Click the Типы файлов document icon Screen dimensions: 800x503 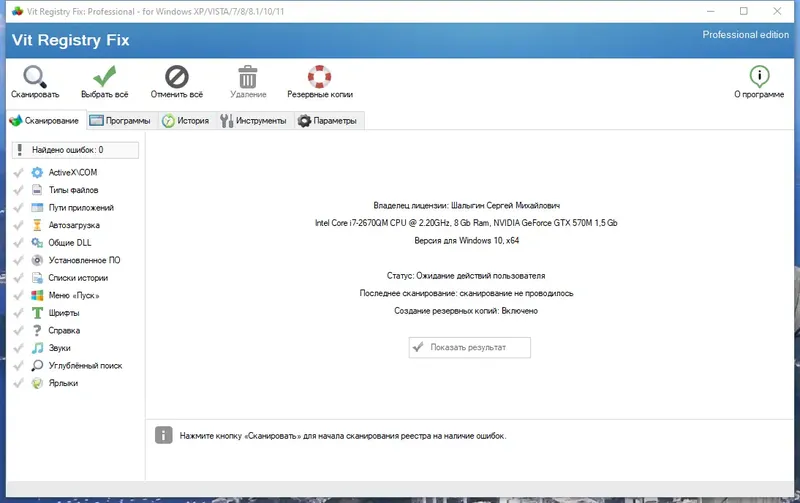point(37,190)
